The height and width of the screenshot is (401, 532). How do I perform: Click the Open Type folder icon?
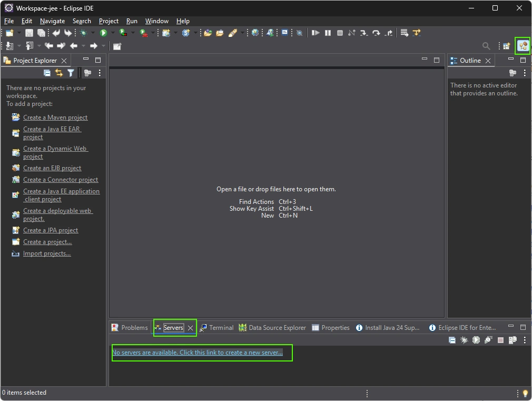[x=208, y=33]
